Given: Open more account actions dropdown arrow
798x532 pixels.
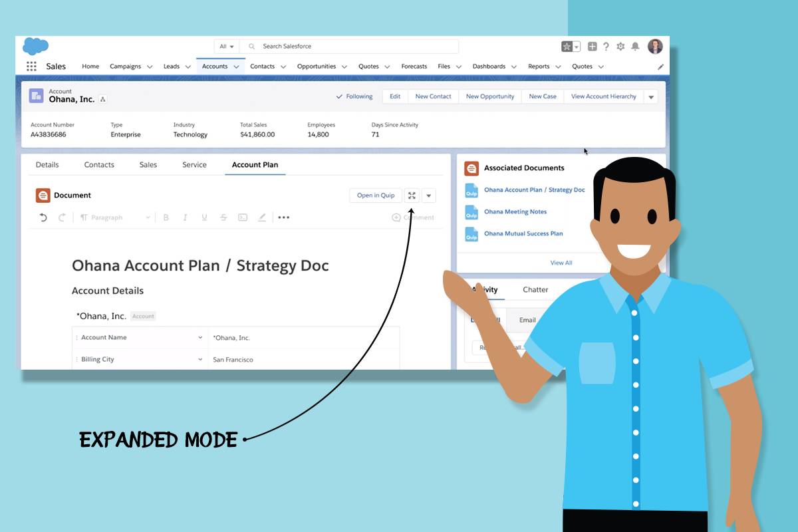Looking at the screenshot, I should pyautogui.click(x=651, y=96).
